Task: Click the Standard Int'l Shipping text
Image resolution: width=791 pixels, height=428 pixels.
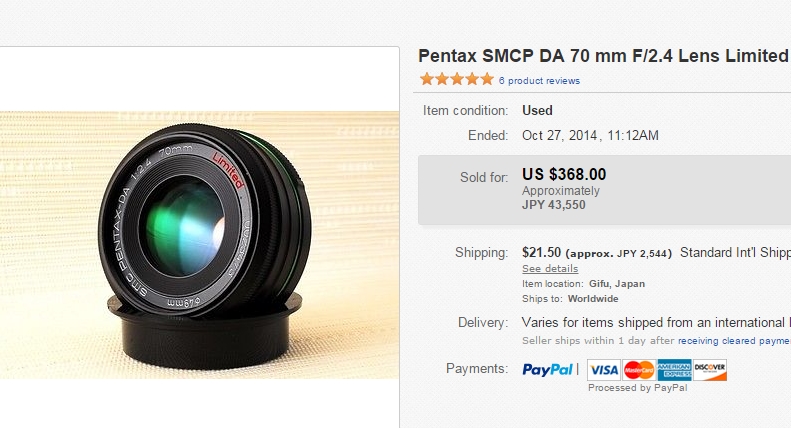Action: pyautogui.click(x=735, y=252)
